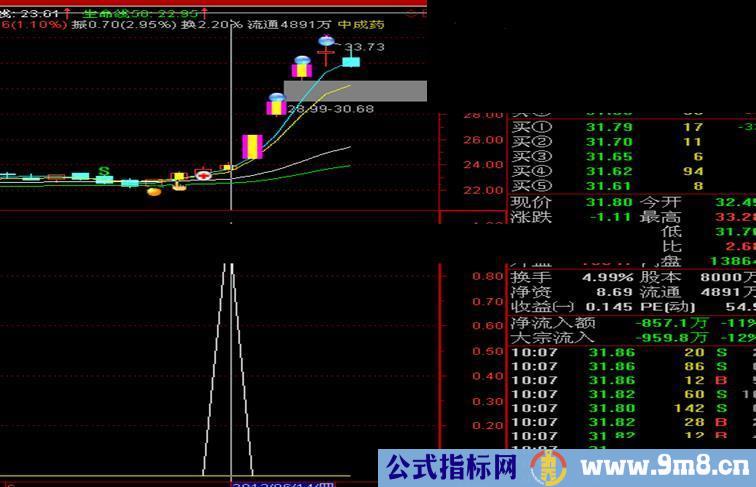
Task: Select the cyan candle near 33.73
Action: point(351,61)
